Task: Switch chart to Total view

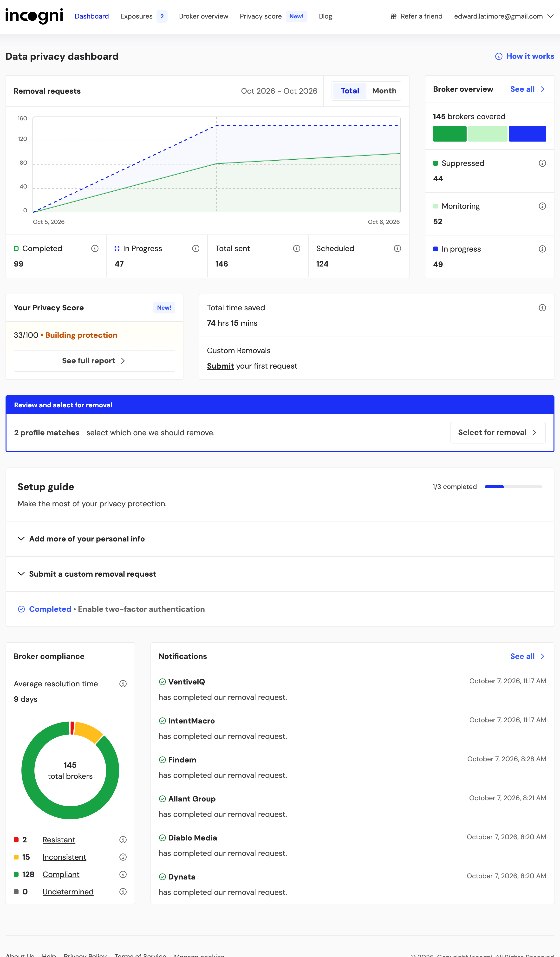Action: tap(350, 91)
